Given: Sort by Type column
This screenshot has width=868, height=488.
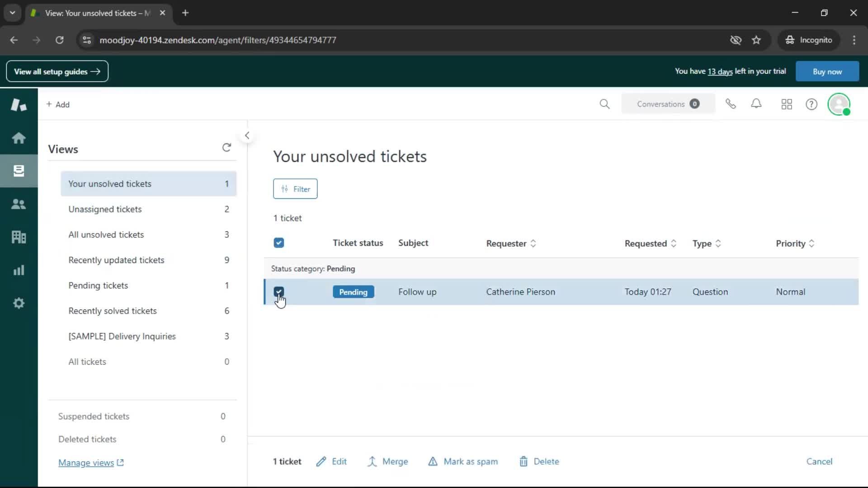Looking at the screenshot, I should pos(706,244).
